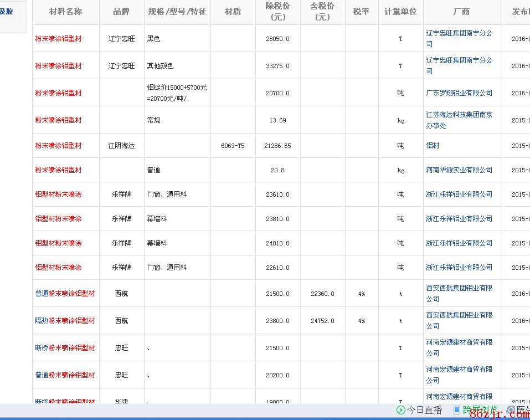Click the 含税价(元) column header
Screen dimensions: 530x420
point(322,12)
